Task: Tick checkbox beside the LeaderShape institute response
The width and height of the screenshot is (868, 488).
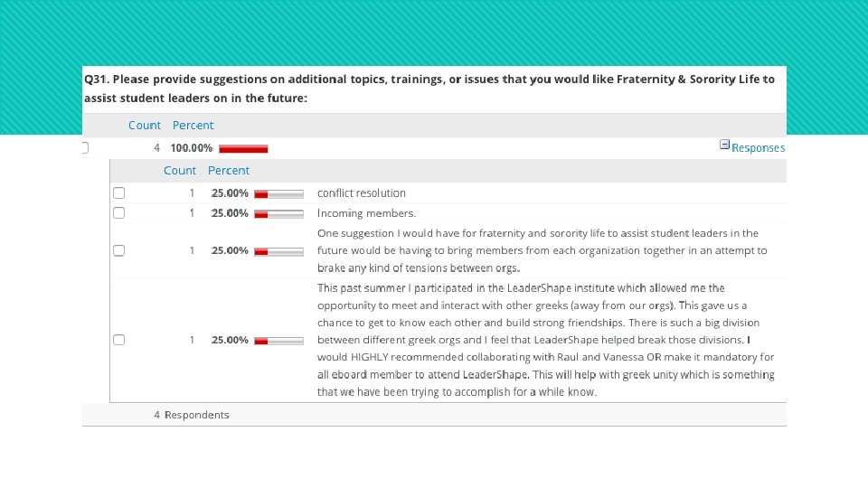Action: click(119, 340)
